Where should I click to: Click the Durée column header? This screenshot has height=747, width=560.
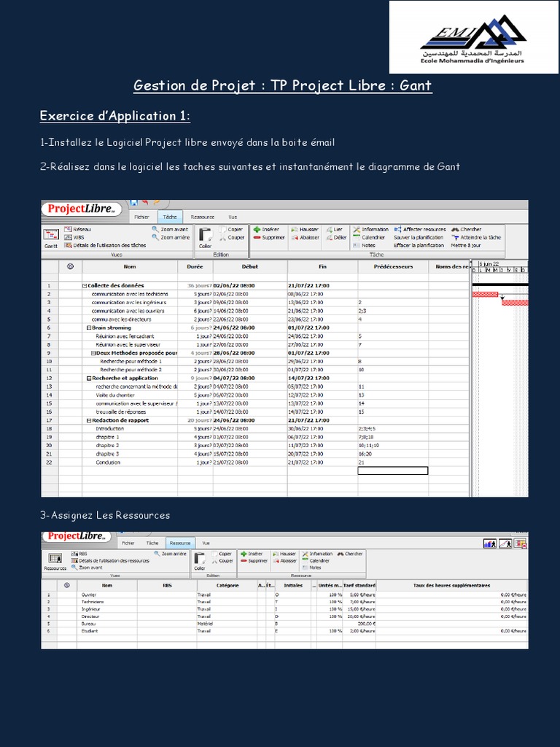(195, 267)
